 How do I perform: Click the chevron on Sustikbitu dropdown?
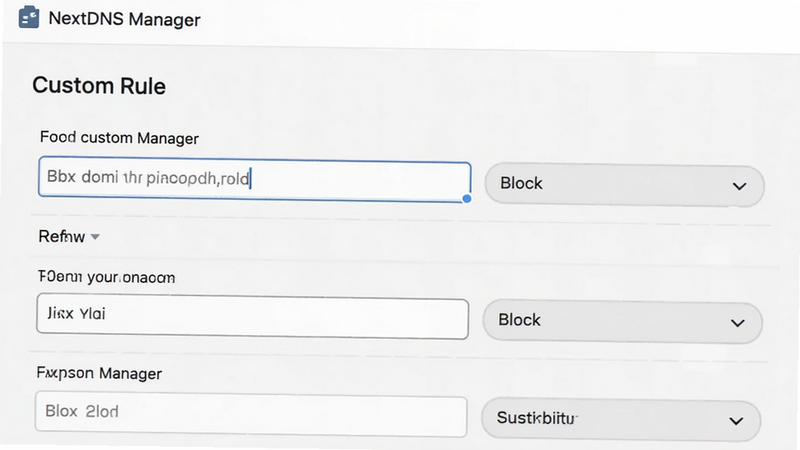click(736, 421)
